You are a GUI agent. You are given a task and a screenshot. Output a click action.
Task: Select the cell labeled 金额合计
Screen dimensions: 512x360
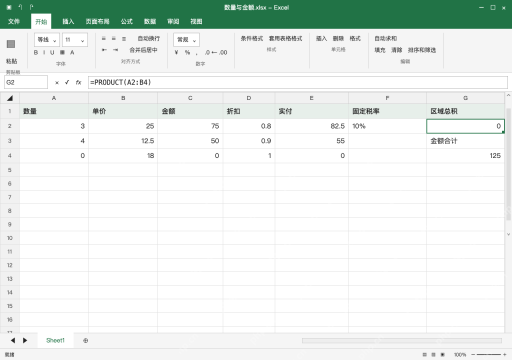click(x=465, y=141)
